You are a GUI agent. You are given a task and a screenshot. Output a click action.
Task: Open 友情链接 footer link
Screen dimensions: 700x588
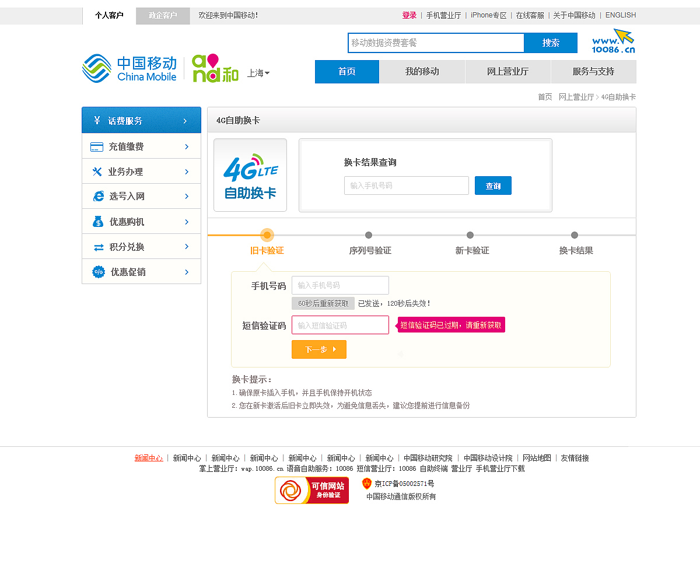coord(575,458)
